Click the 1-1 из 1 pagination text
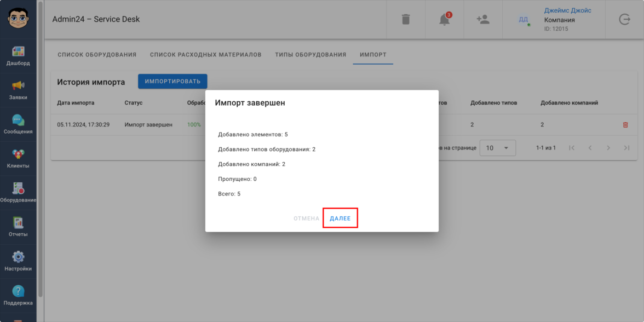 click(x=546, y=147)
